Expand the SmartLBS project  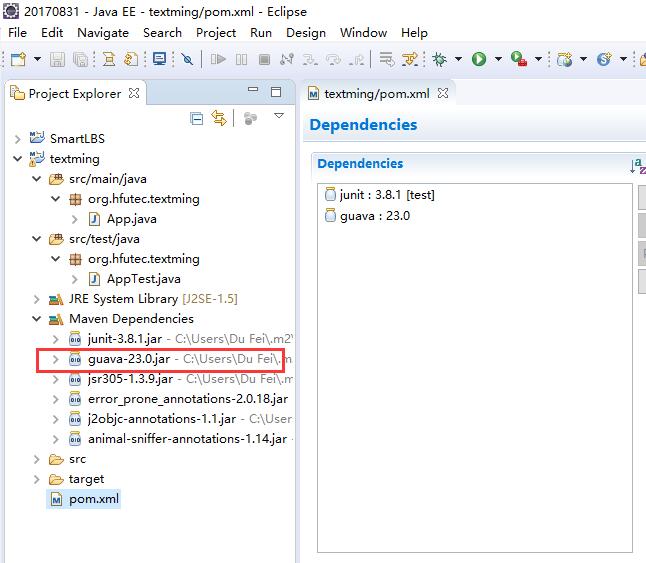pyautogui.click(x=17, y=139)
